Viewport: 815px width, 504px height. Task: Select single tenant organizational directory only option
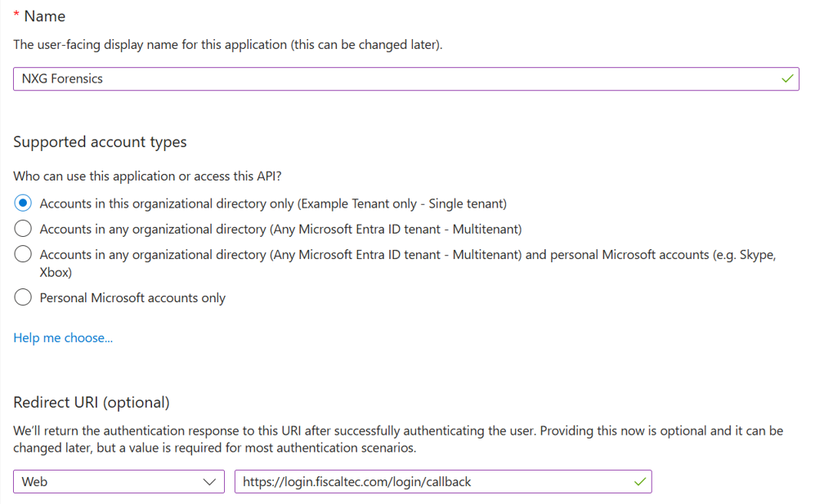(23, 203)
